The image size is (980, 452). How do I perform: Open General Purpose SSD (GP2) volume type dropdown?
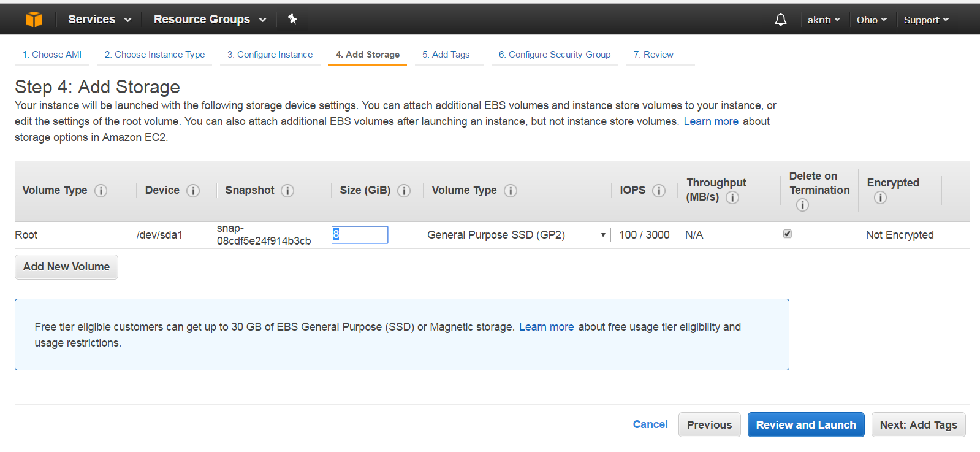pyautogui.click(x=517, y=235)
